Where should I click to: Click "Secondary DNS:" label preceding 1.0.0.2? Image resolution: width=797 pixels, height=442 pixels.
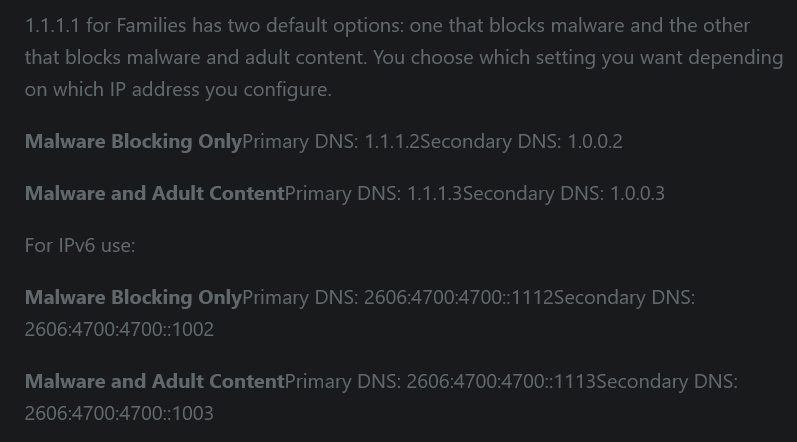[491, 141]
